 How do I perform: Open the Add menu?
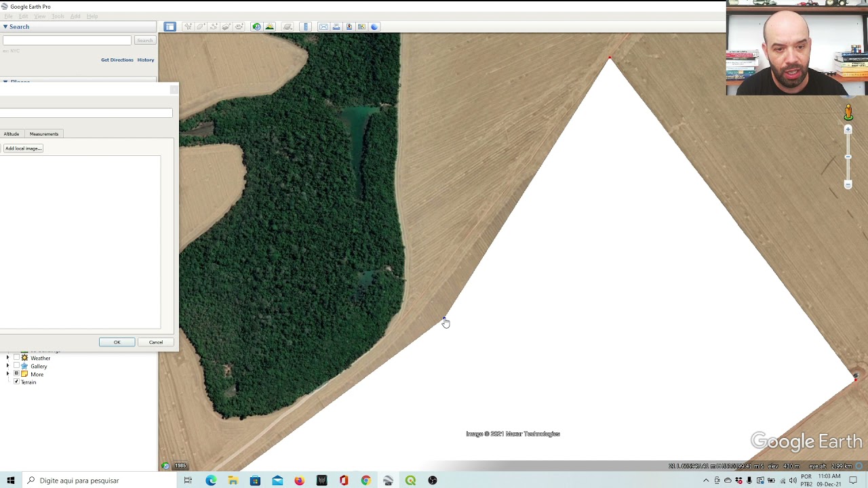75,16
